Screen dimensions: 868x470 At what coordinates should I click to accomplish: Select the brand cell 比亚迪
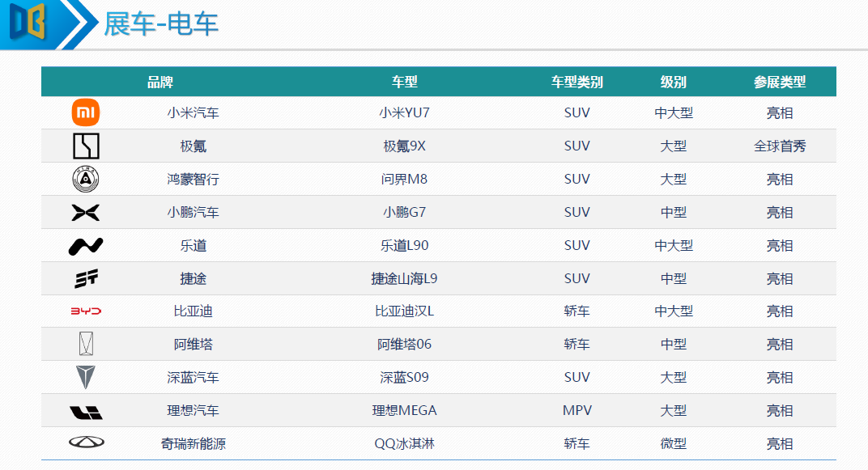tap(194, 311)
